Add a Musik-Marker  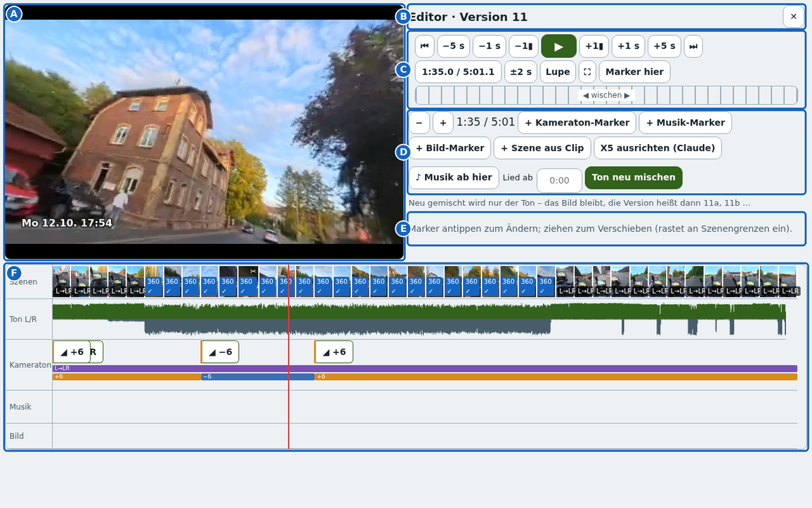[x=685, y=123]
